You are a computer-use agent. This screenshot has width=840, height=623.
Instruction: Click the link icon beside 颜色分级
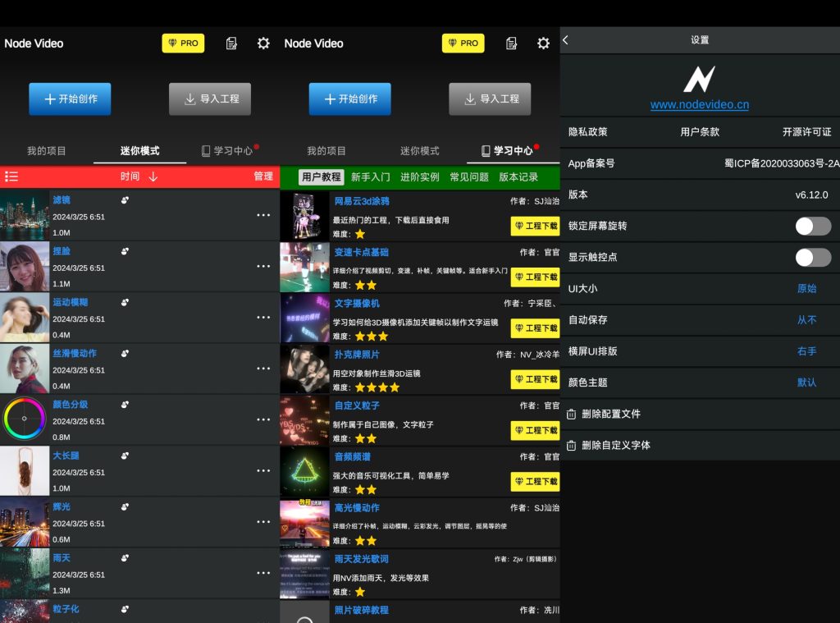tap(125, 405)
